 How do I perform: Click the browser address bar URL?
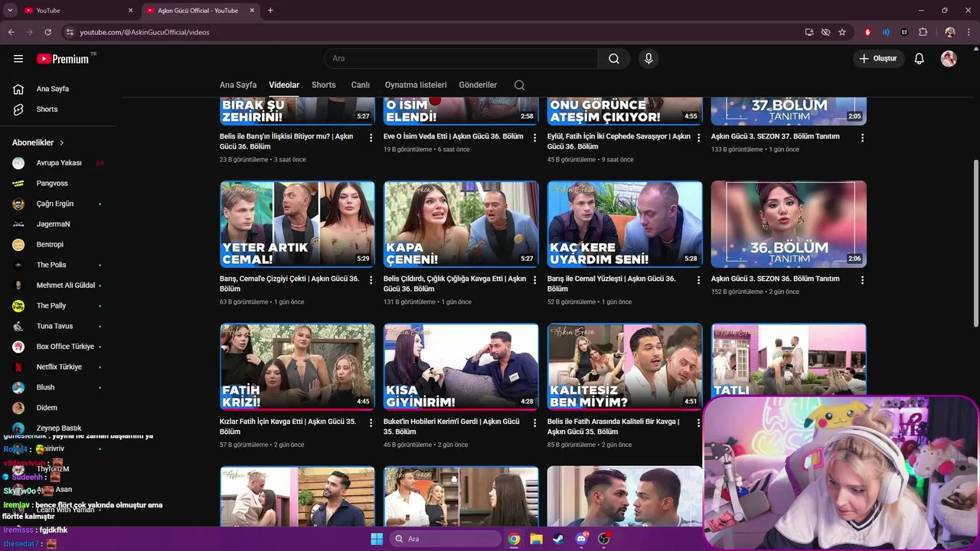145,32
